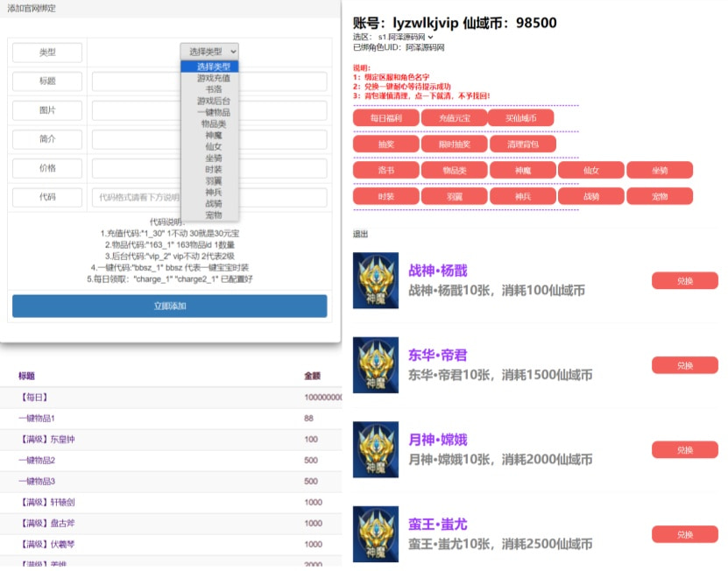The image size is (728, 571).
Task: Go to the 限时抽奖 page
Action: tap(454, 144)
